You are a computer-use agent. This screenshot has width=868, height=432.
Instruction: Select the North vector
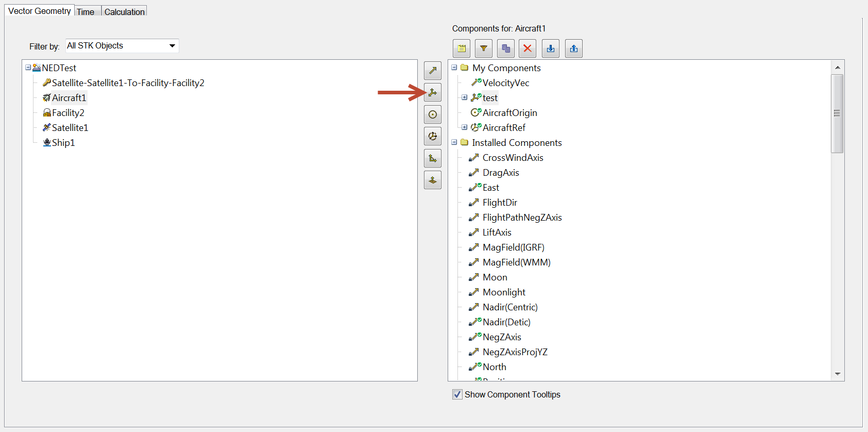tap(495, 367)
